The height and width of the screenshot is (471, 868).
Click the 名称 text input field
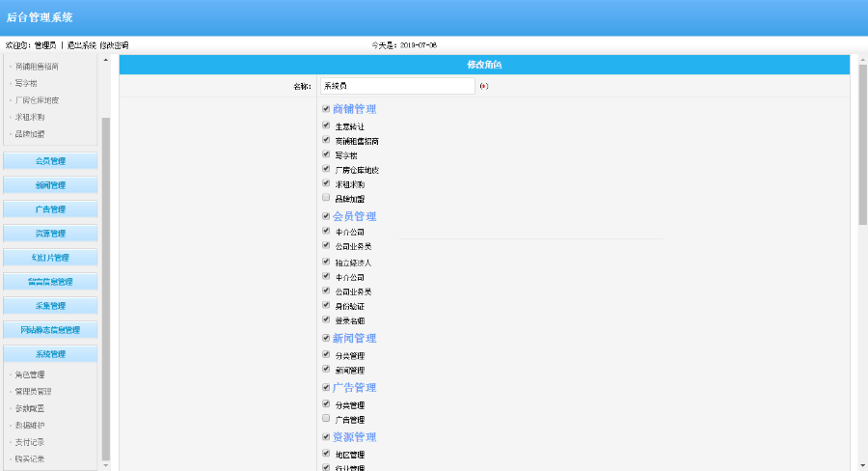click(396, 86)
